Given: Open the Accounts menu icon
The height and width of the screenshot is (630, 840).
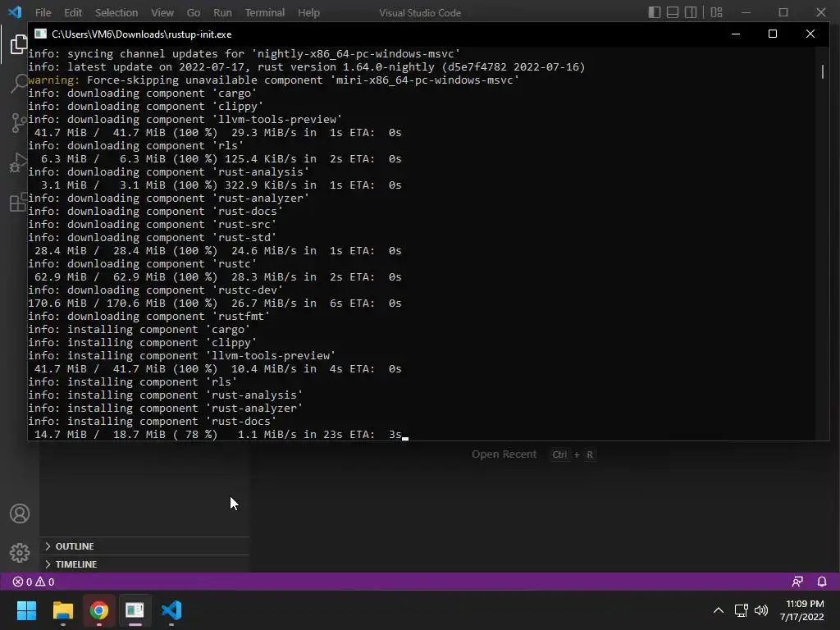Looking at the screenshot, I should point(20,514).
